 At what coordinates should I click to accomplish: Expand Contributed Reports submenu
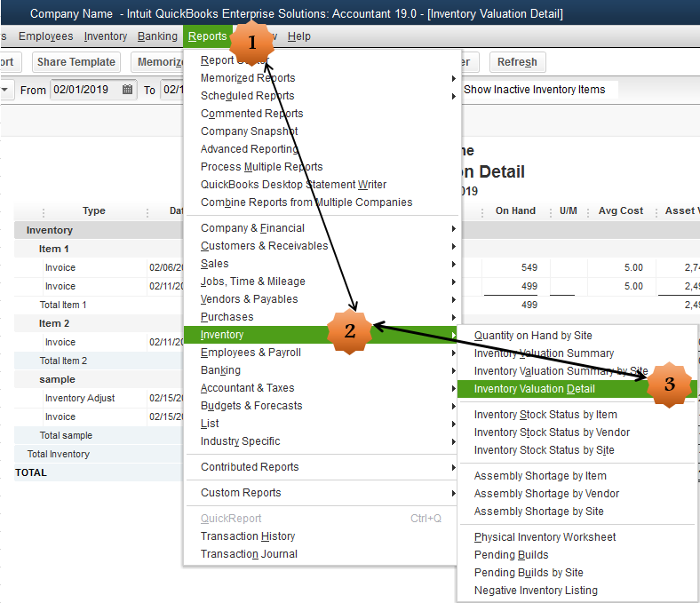(x=322, y=467)
